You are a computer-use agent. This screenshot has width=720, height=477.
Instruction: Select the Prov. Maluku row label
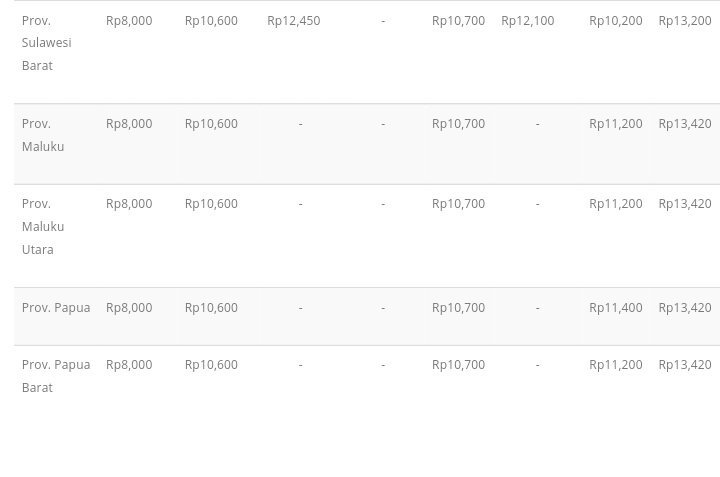tap(43, 135)
